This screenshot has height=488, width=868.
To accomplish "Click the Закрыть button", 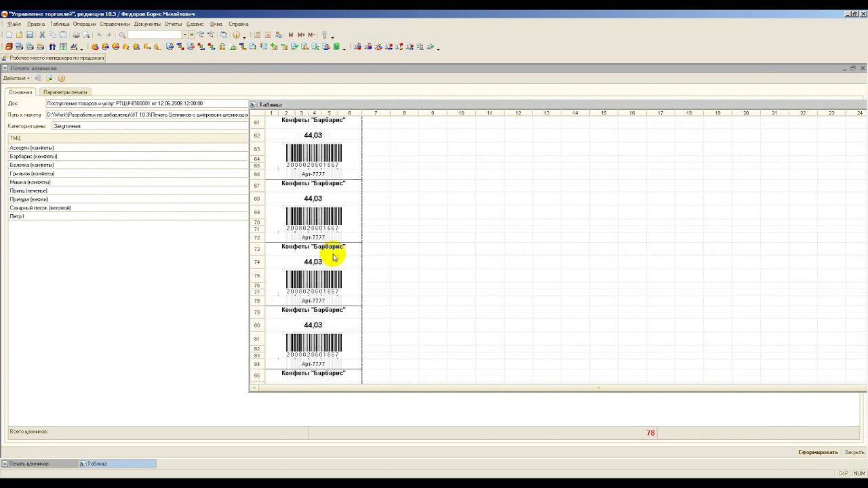I will coord(854,452).
